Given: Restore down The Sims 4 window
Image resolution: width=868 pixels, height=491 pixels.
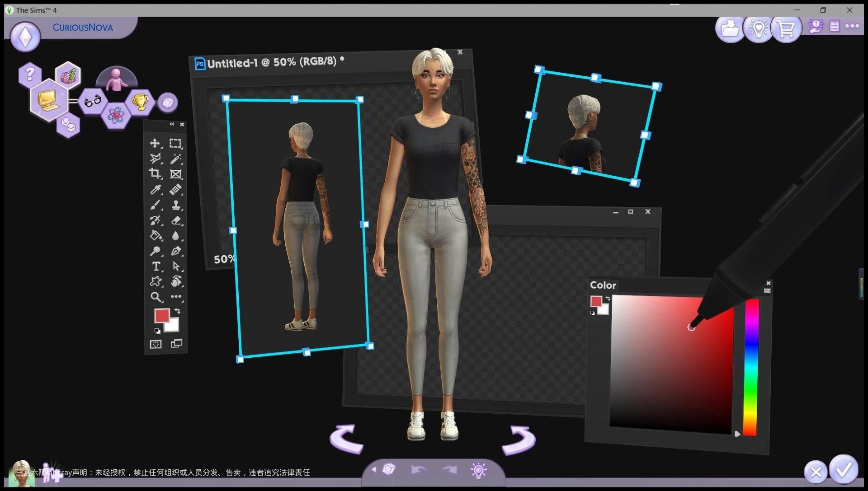Looking at the screenshot, I should [823, 10].
